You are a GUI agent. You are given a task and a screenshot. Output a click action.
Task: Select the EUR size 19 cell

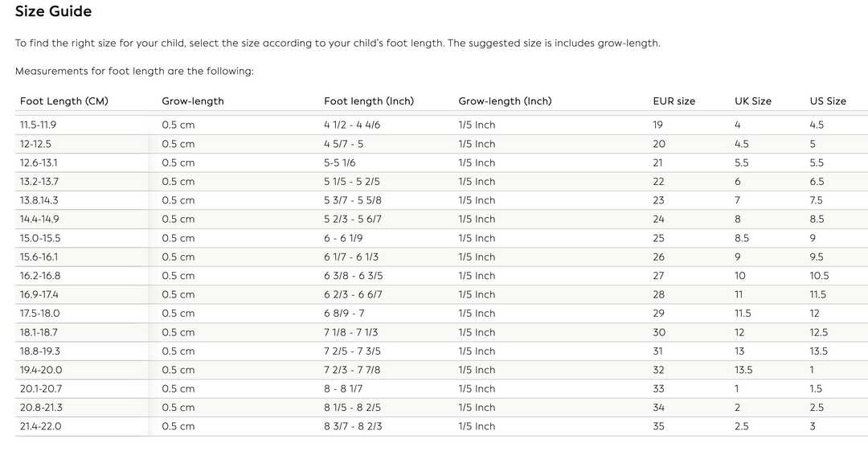[x=658, y=125]
